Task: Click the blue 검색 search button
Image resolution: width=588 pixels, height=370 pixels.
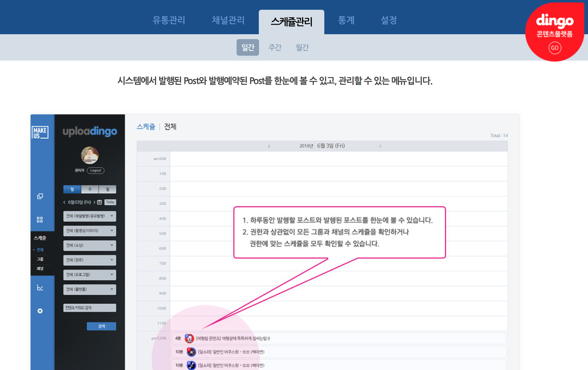Action: coord(101,326)
